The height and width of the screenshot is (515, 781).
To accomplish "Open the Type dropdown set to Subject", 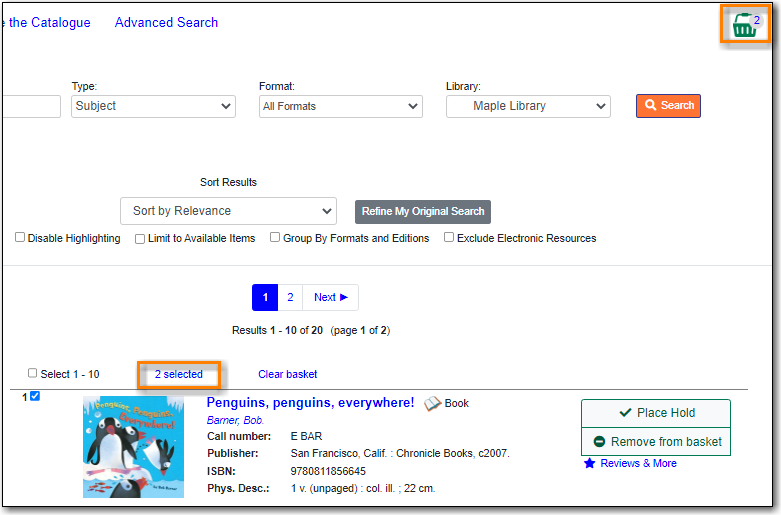I will 153,106.
